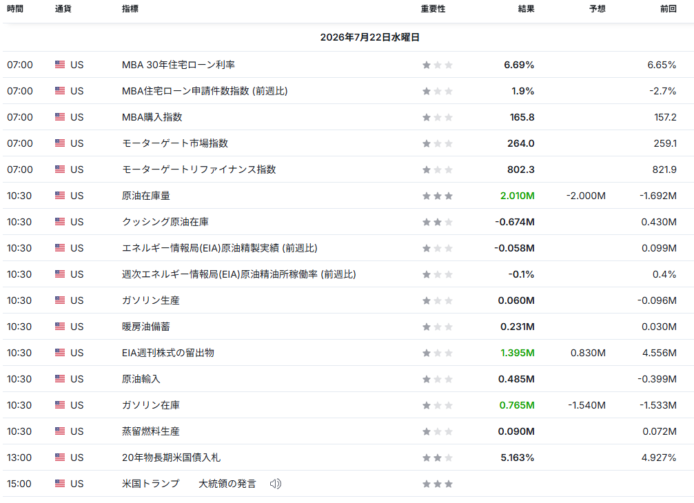Open the MBA購入指数 indicator
The height and width of the screenshot is (503, 694).
(x=152, y=117)
